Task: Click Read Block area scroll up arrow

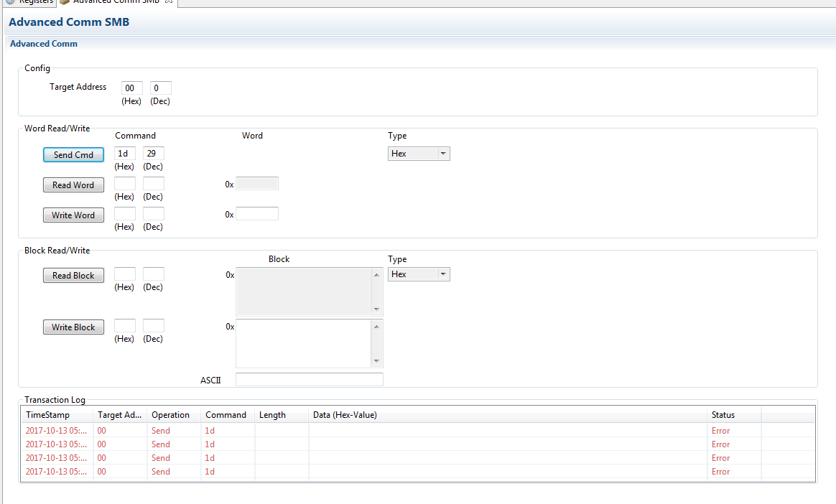Action: [376, 275]
